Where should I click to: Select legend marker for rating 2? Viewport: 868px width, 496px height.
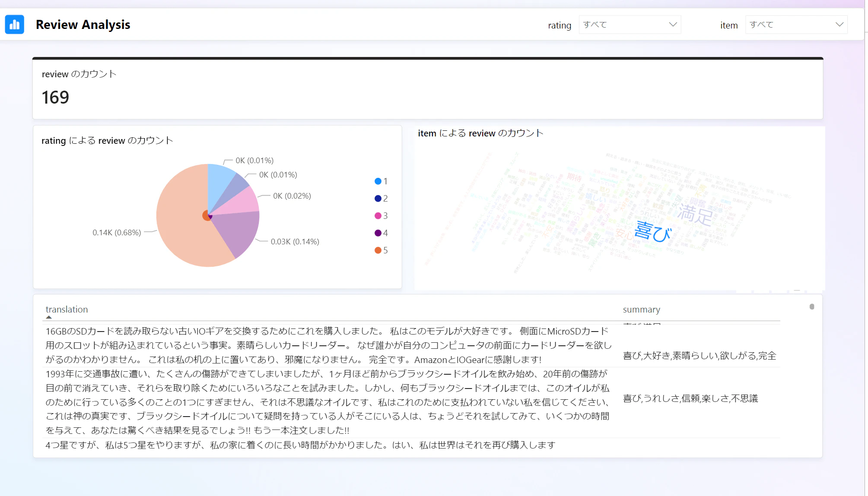tap(378, 199)
